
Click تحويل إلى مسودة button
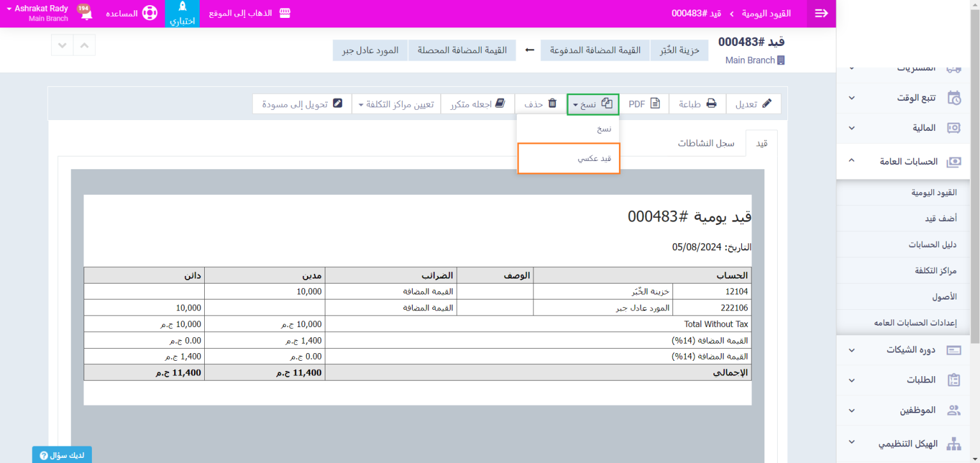point(302,103)
